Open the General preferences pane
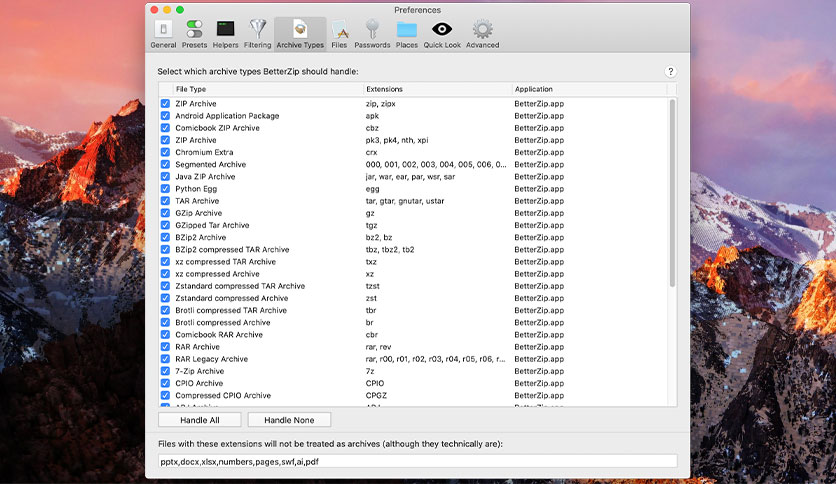836x484 pixels. coord(163,34)
